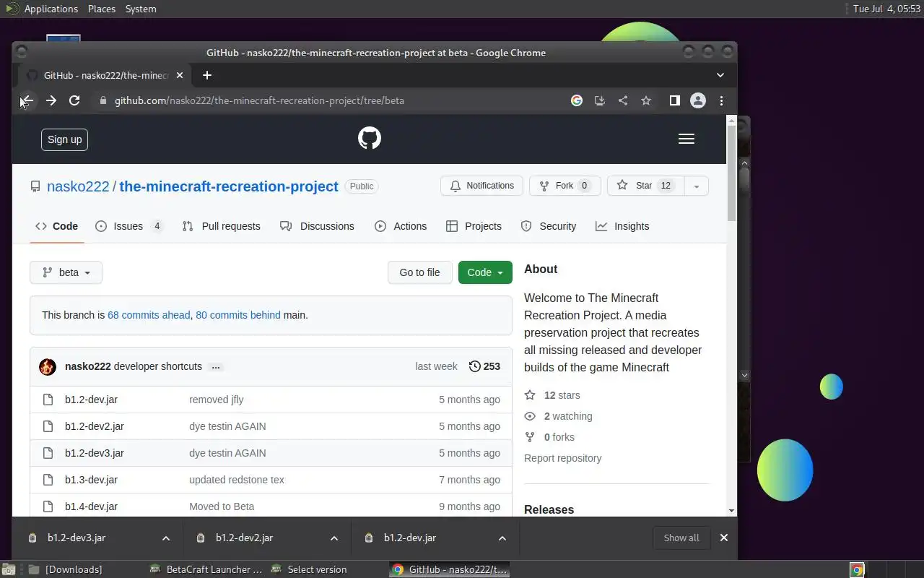The width and height of the screenshot is (924, 578).
Task: Open Chrome profile avatar
Action: (x=697, y=100)
